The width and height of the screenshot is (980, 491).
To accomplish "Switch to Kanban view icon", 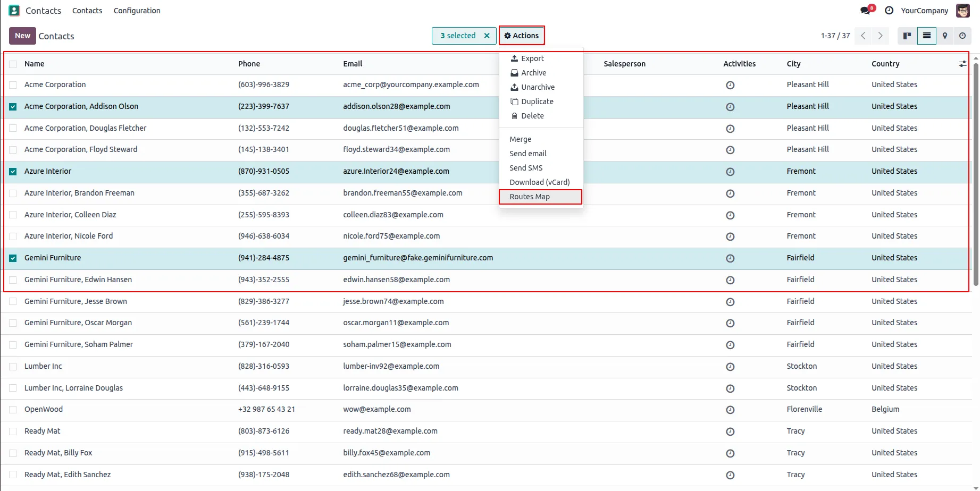I will click(907, 36).
